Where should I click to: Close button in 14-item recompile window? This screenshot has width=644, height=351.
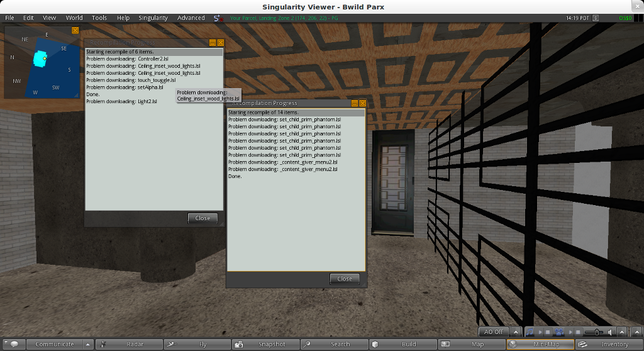pos(345,279)
